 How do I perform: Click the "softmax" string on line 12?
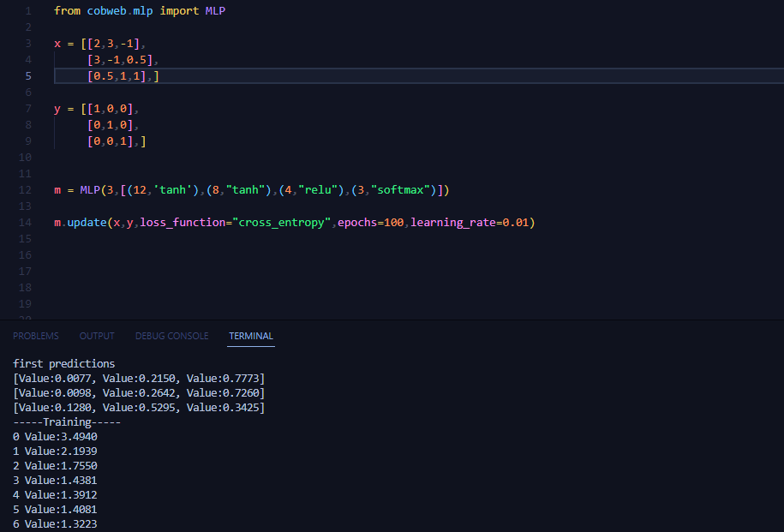(x=400, y=190)
